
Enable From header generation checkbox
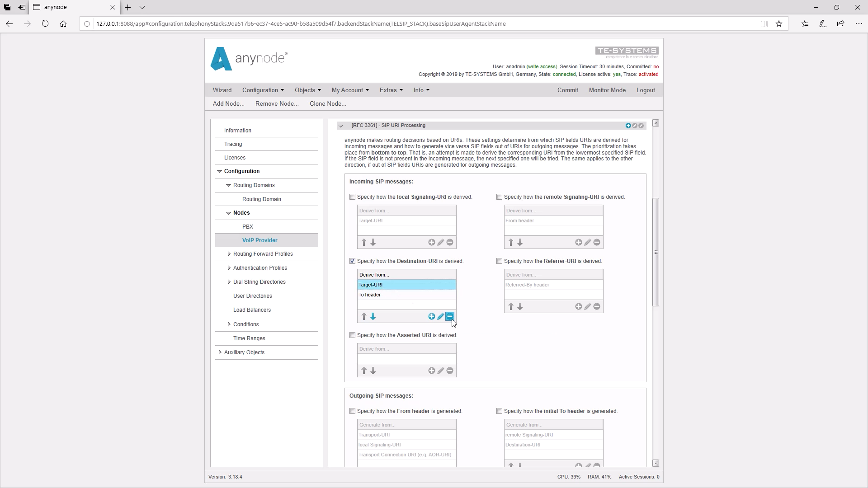[x=352, y=411]
